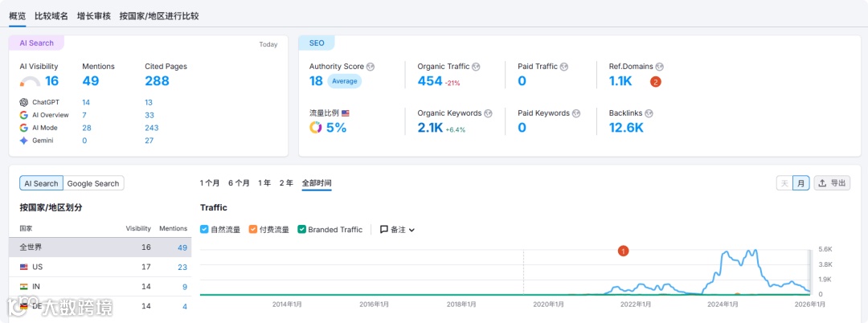Screen dimensions: 868x323
Task: Toggle the 付费流量 checkbox
Action: coord(253,230)
